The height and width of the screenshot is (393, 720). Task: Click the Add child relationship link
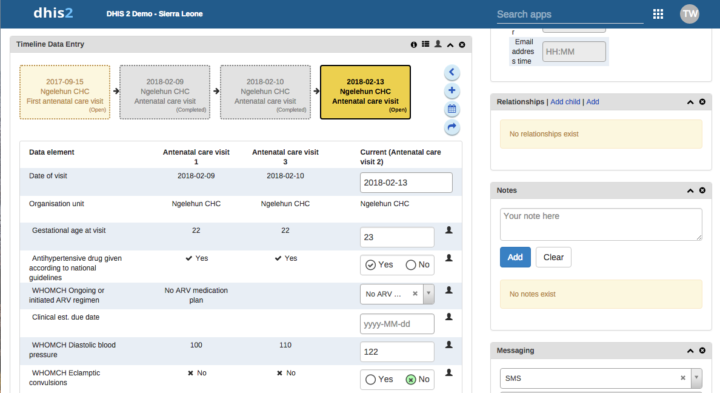coord(565,102)
